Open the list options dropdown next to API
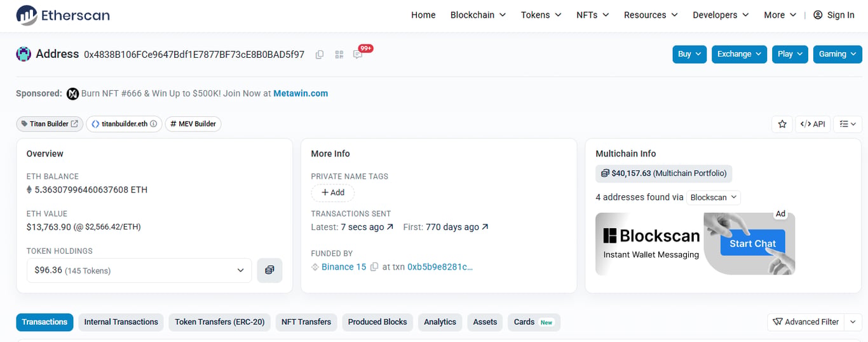 click(847, 124)
